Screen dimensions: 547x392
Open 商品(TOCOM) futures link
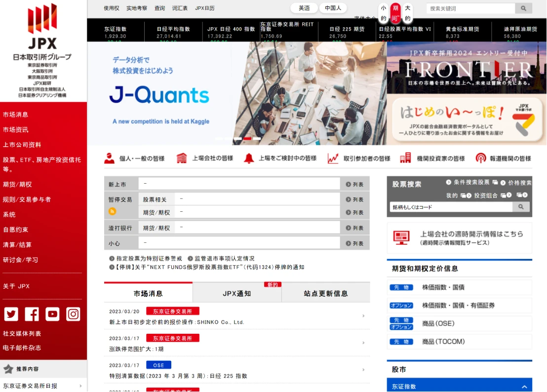(x=460, y=342)
